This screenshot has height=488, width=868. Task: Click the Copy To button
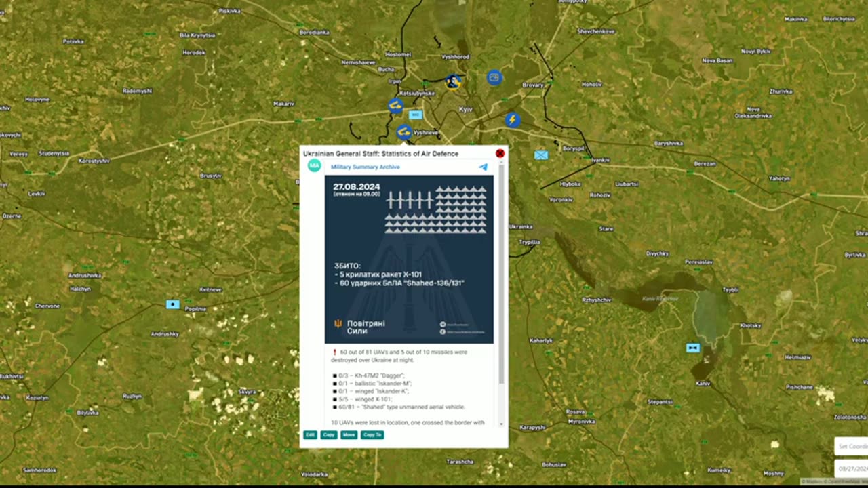372,435
